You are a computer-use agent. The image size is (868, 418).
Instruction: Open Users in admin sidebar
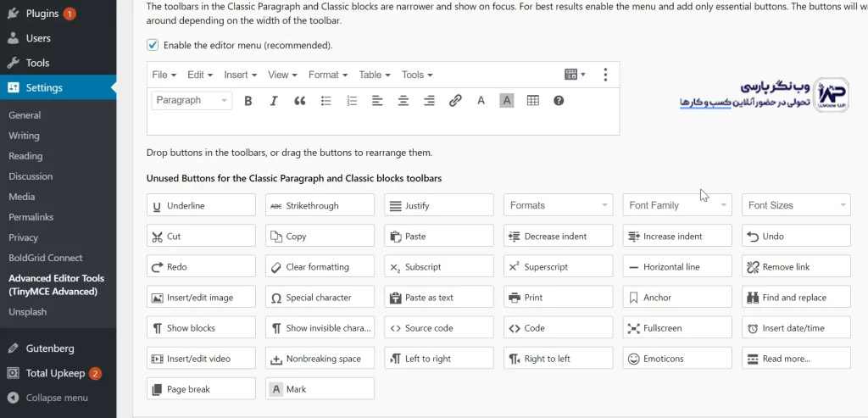coord(58,38)
